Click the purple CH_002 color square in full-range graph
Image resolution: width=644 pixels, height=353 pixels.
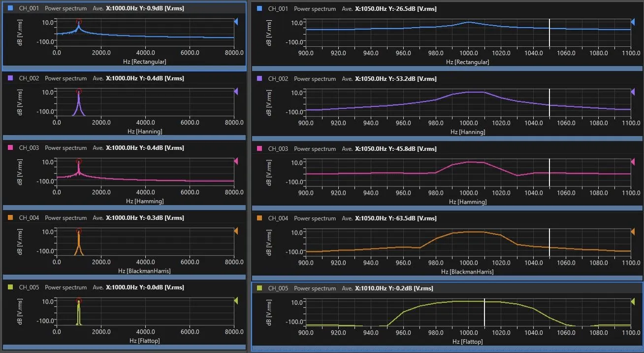point(10,78)
